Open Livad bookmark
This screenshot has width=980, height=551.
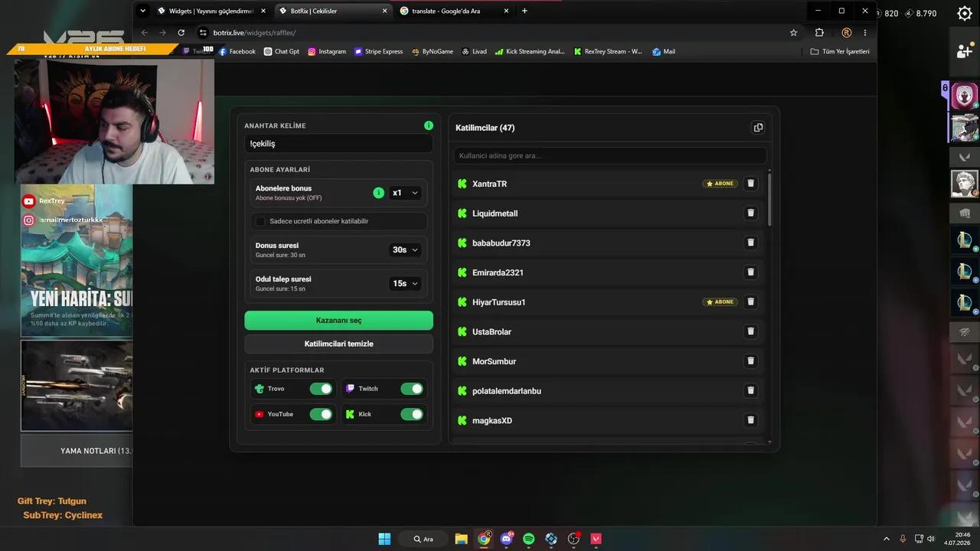tap(474, 51)
